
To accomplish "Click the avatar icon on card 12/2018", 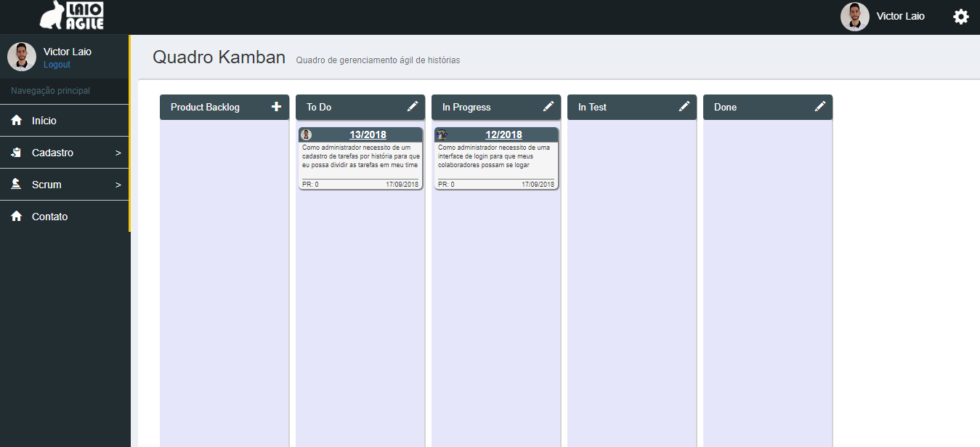I will (x=442, y=134).
